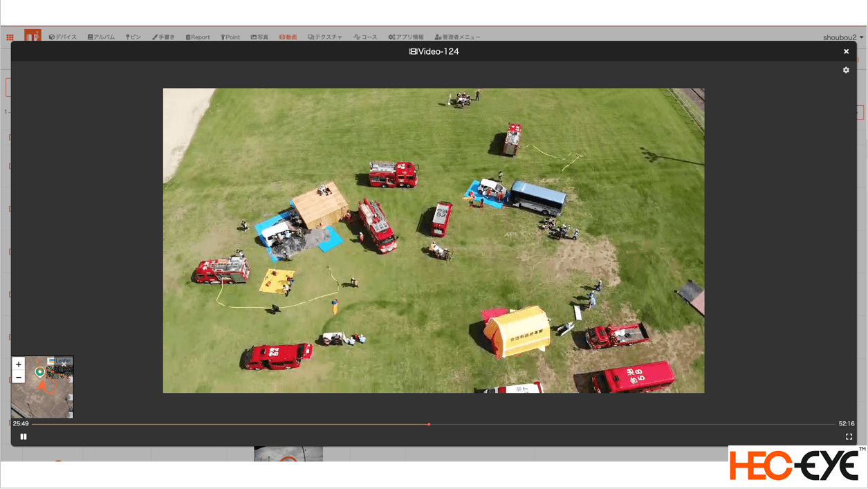Open the アルバム menu
868x489 pixels.
(x=101, y=37)
